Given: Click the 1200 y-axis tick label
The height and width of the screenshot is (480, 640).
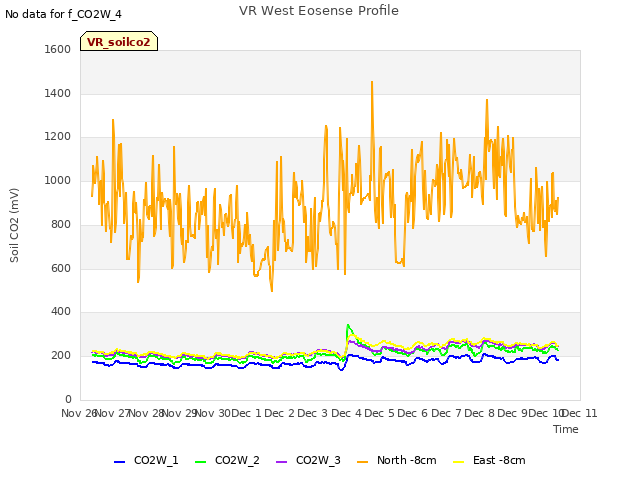Looking at the screenshot, I should 58,137.
